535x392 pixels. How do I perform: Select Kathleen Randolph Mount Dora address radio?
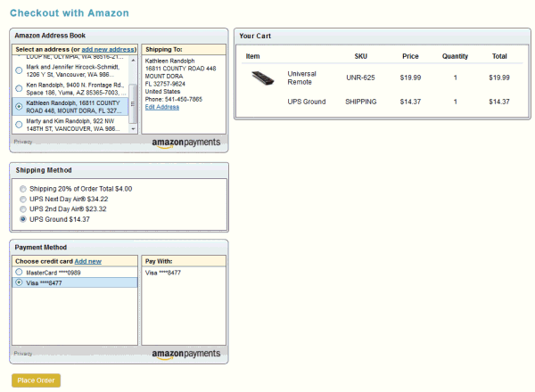[19, 107]
